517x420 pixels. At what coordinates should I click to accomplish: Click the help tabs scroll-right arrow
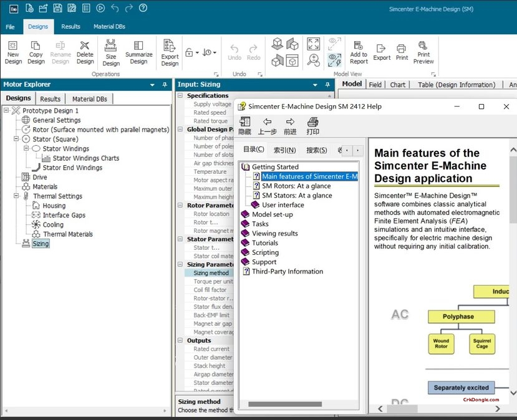point(358,151)
